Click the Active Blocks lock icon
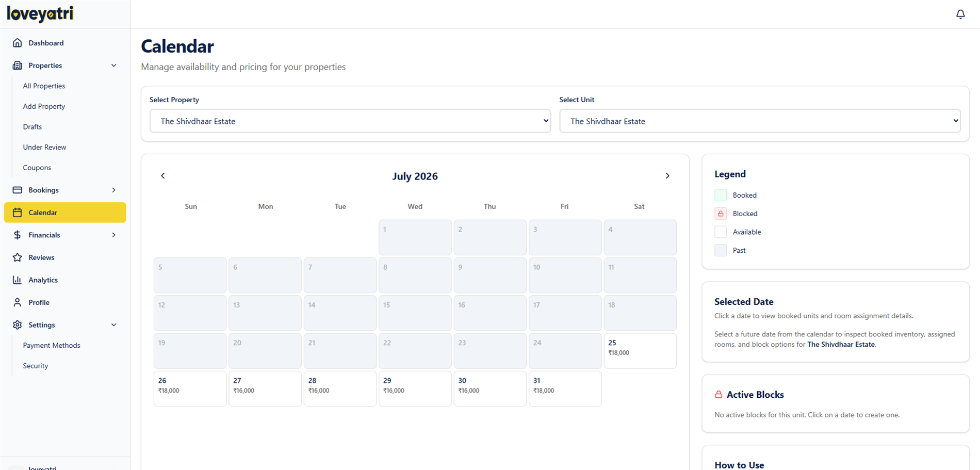This screenshot has width=980, height=470. click(718, 395)
